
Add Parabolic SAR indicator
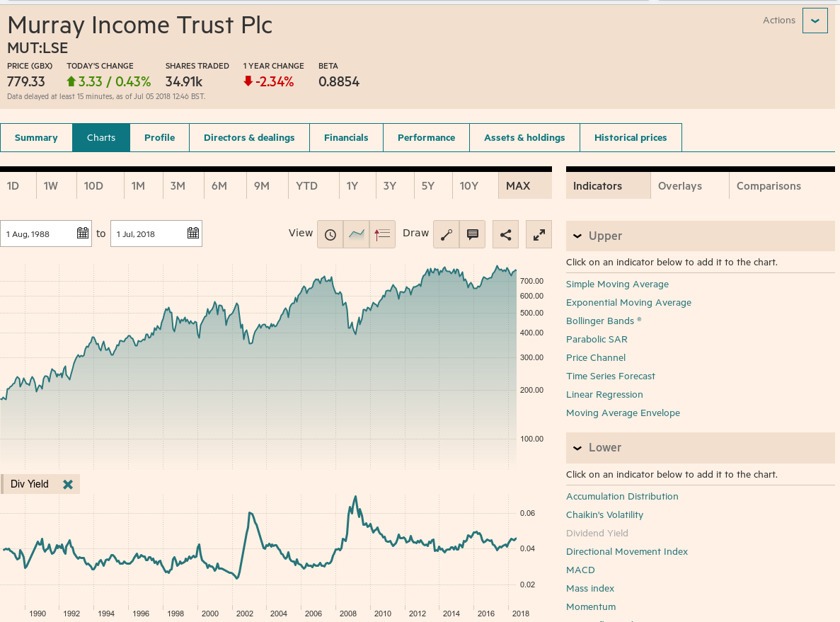(x=597, y=340)
